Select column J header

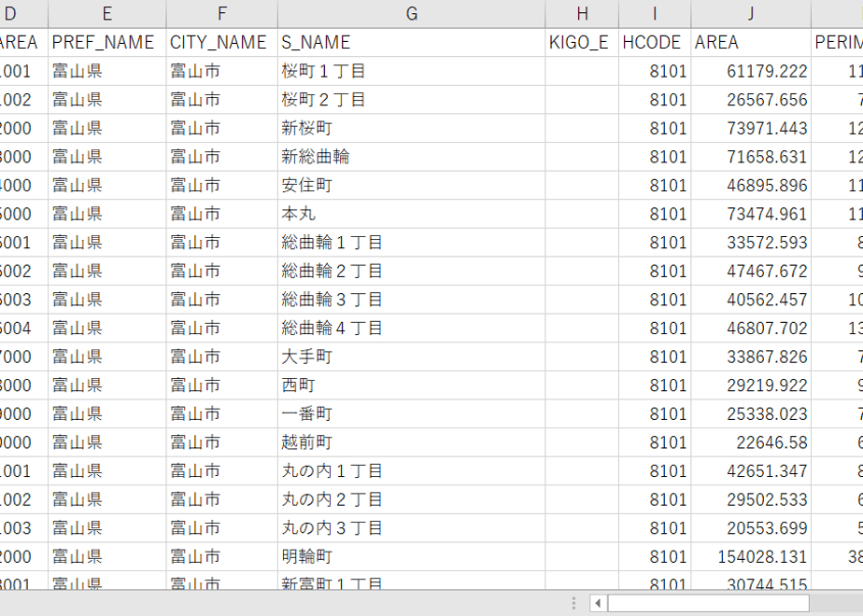pos(751,14)
